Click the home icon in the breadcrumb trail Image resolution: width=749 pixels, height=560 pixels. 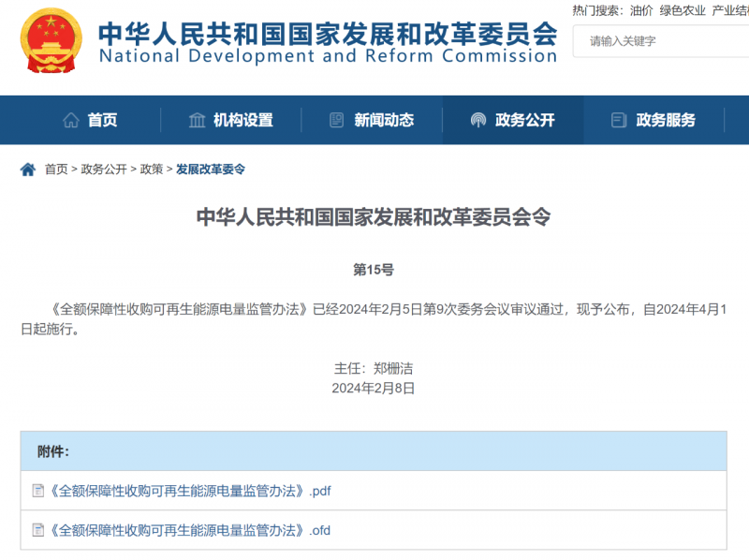(x=27, y=169)
